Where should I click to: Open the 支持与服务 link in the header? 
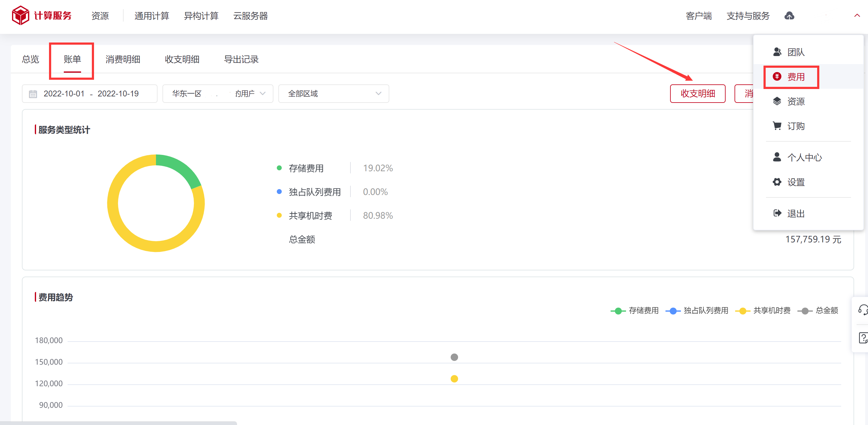click(x=748, y=16)
